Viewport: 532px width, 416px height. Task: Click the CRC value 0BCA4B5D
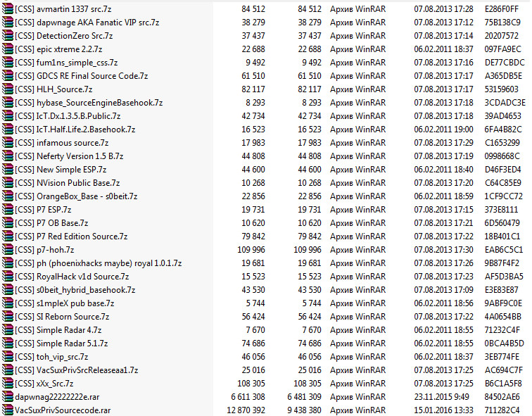point(504,343)
